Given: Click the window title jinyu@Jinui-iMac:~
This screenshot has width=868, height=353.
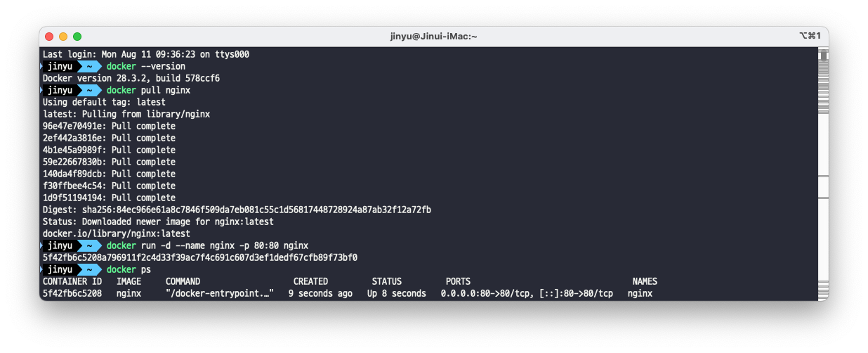Looking at the screenshot, I should tap(434, 36).
